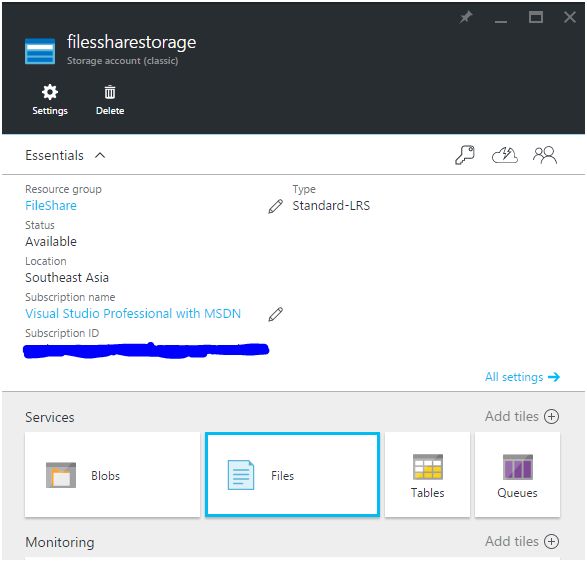Click the Files document icon
The image size is (587, 562).
241,475
